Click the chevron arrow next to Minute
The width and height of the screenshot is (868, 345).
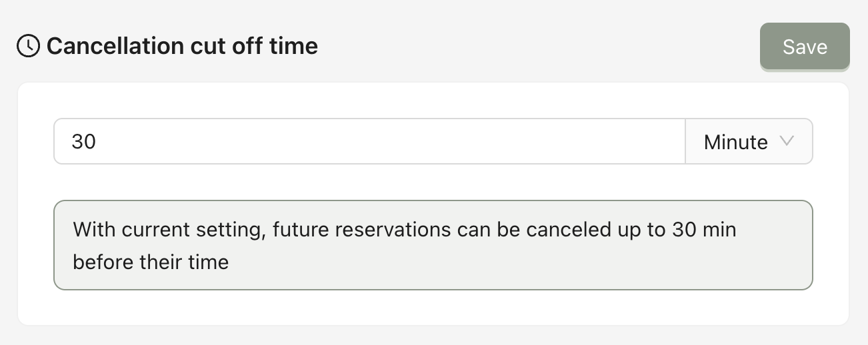(x=787, y=141)
